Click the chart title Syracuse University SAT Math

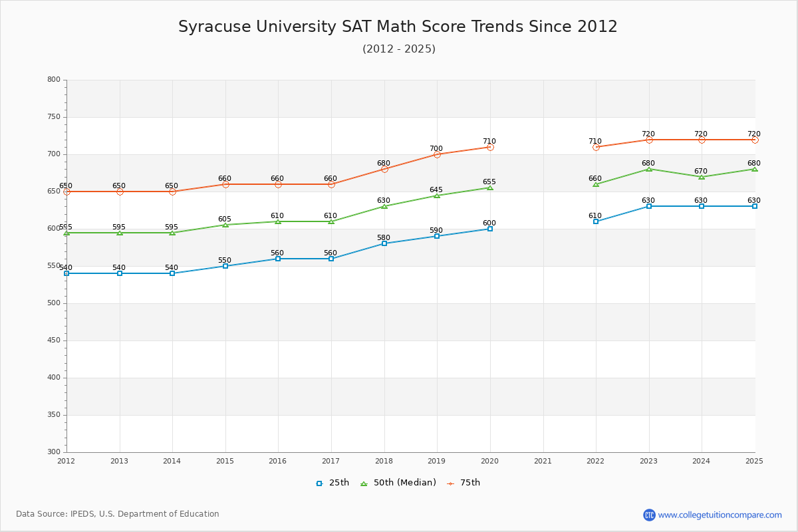(398, 27)
